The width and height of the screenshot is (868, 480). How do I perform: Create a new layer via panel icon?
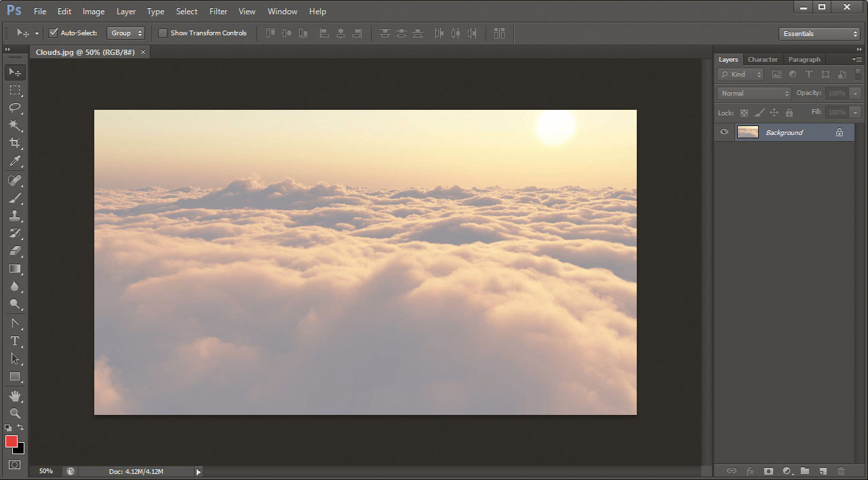[823, 471]
